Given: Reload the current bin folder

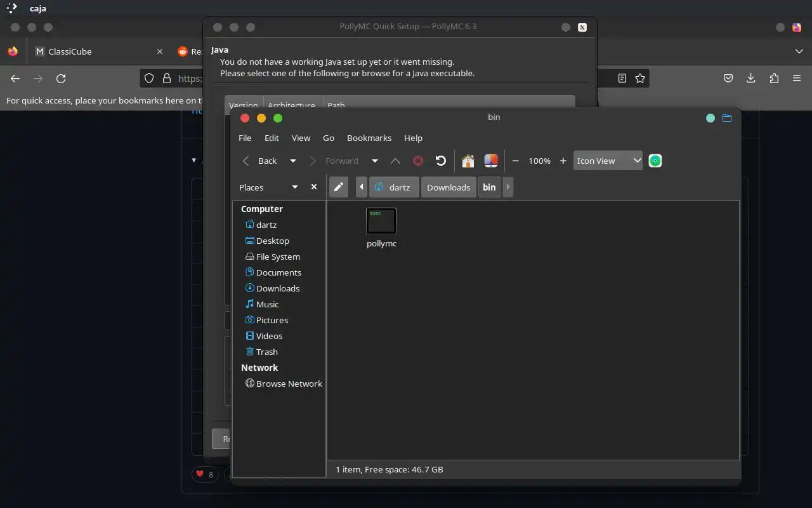Looking at the screenshot, I should pos(440,161).
